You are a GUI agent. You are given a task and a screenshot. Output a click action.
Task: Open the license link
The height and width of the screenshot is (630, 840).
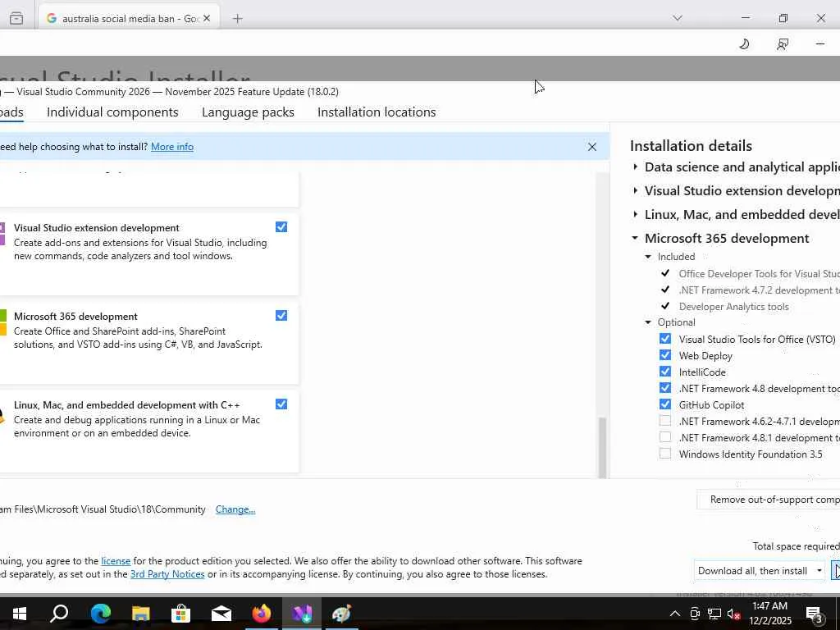(116, 561)
